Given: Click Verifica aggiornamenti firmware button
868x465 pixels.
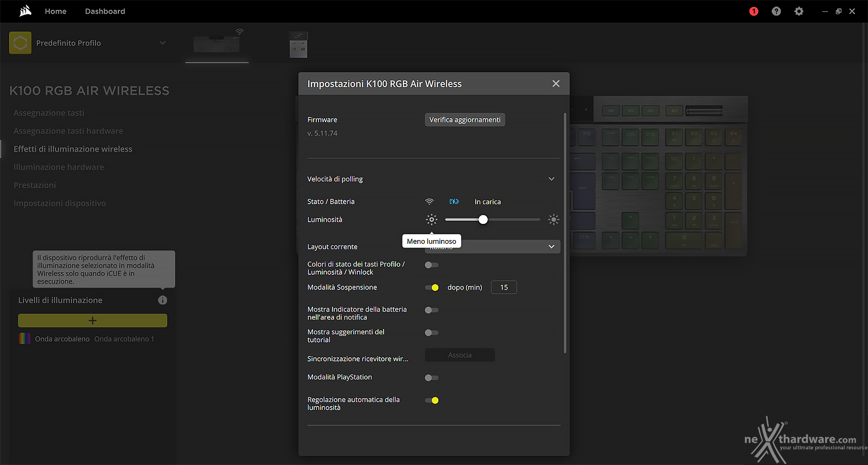Looking at the screenshot, I should pos(465,120).
